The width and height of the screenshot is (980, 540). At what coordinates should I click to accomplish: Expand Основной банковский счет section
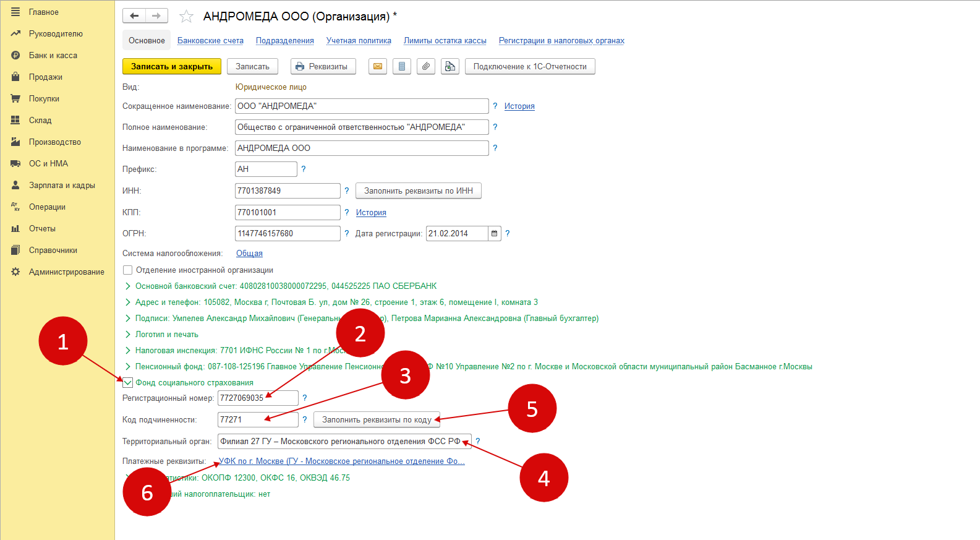click(128, 286)
